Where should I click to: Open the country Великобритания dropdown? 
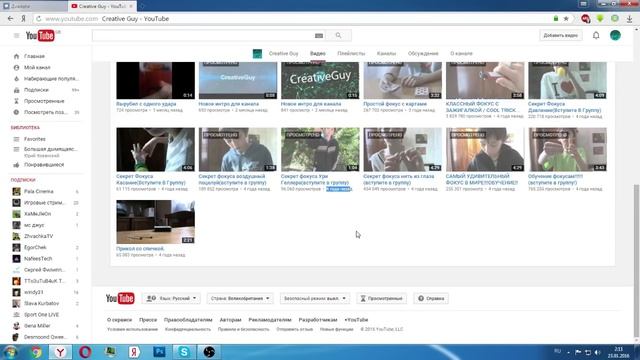click(x=240, y=298)
